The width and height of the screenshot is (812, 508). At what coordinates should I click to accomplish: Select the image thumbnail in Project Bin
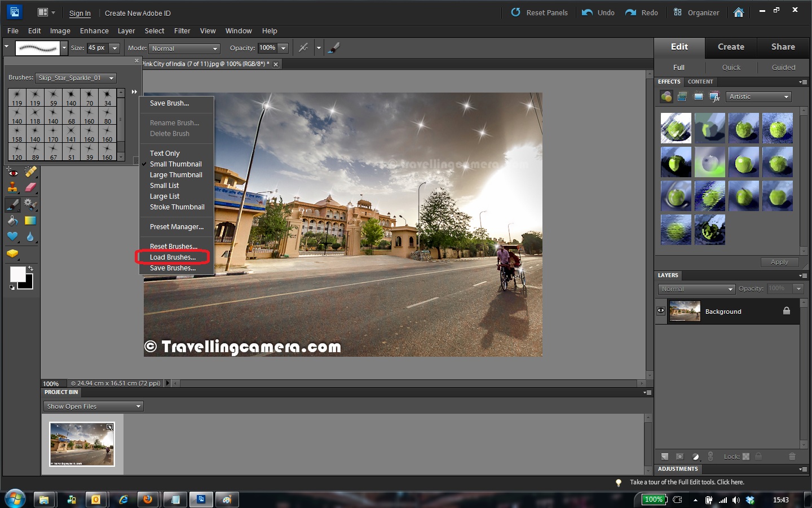82,444
